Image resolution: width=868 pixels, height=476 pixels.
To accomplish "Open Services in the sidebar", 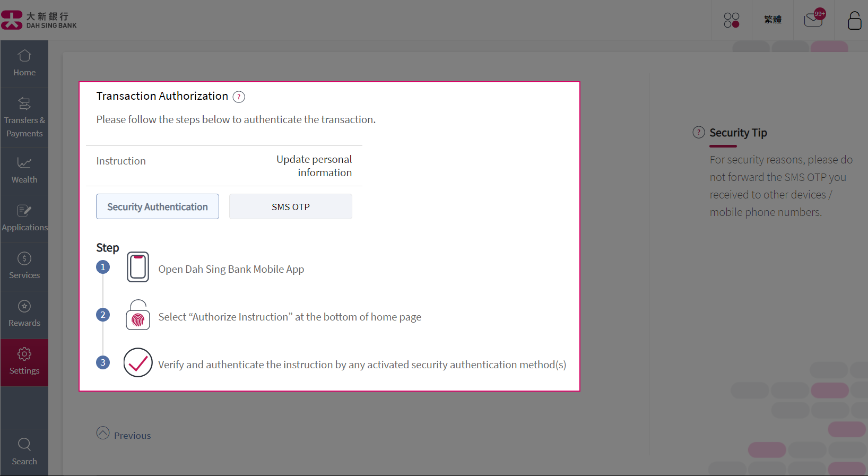I will (x=24, y=266).
